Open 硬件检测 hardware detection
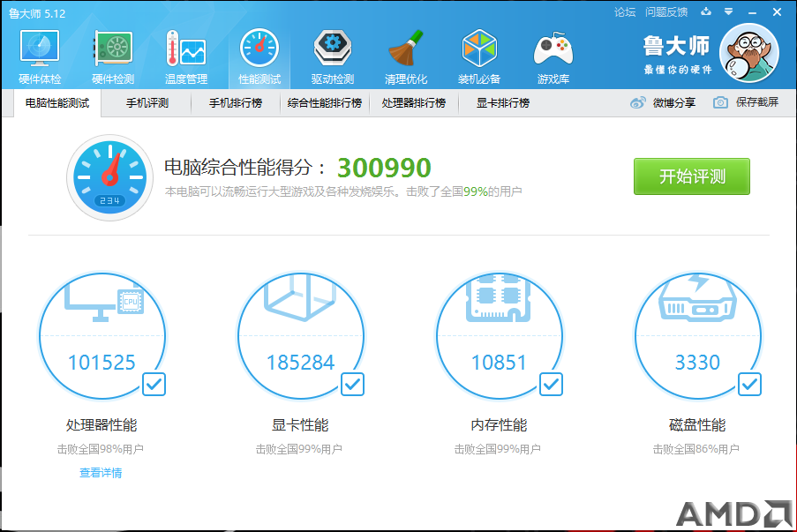 113,57
